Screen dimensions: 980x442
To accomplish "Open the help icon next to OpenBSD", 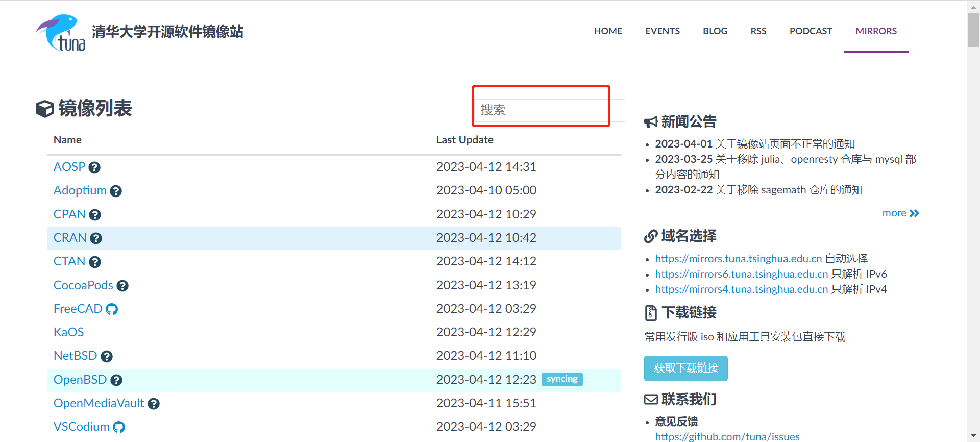I will 116,380.
